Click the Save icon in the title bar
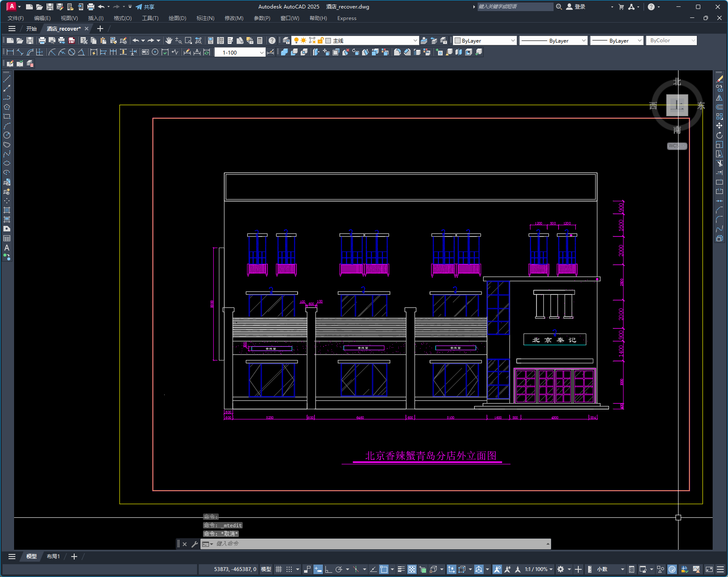Screen dimensions: 728x577 coord(49,7)
